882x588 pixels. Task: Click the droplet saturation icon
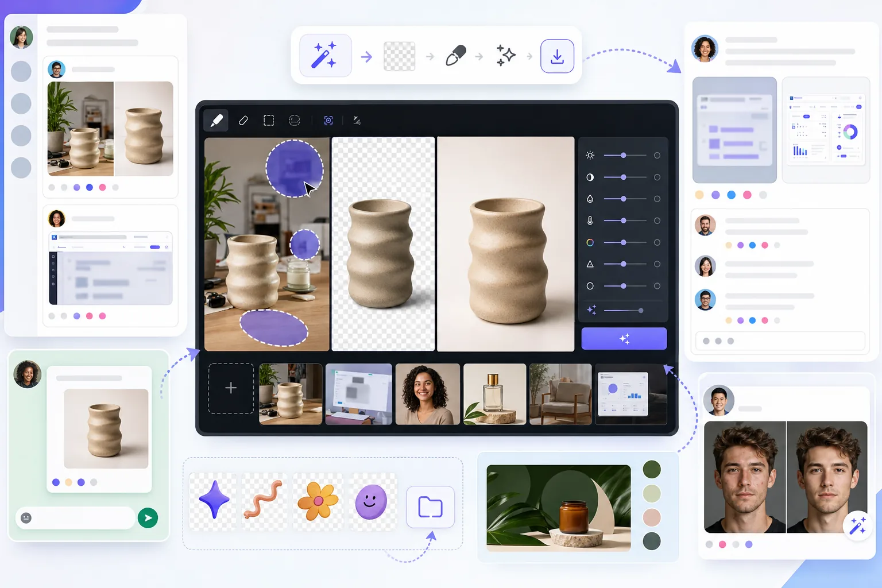point(590,199)
